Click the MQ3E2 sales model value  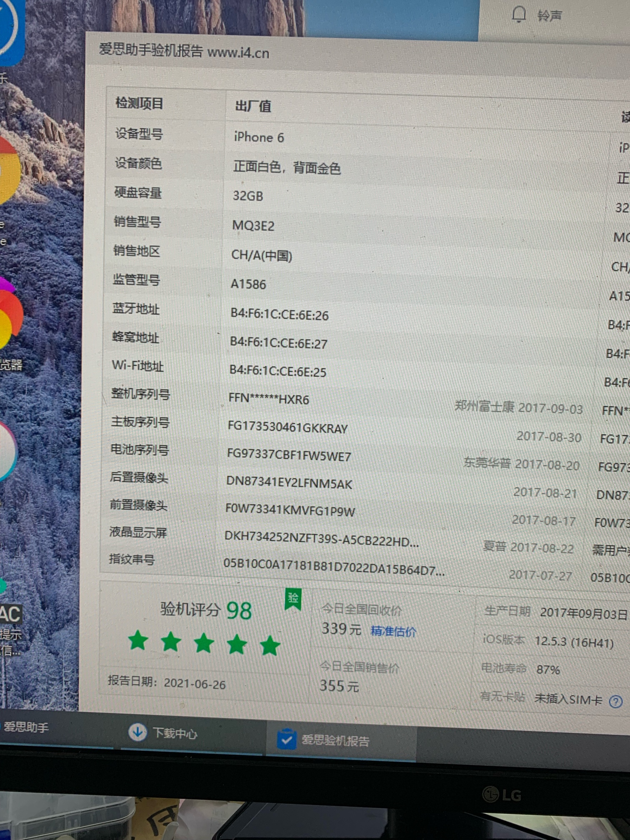click(x=253, y=225)
